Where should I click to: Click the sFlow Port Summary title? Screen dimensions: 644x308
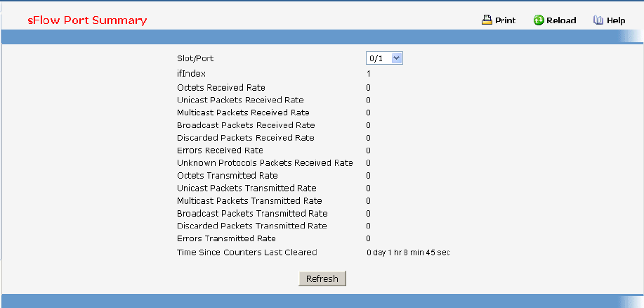click(x=87, y=20)
